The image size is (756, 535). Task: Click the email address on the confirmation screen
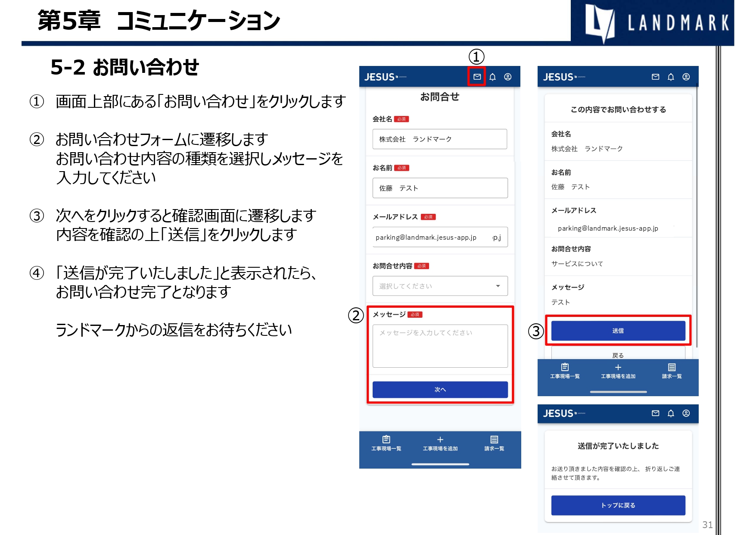pos(608,228)
